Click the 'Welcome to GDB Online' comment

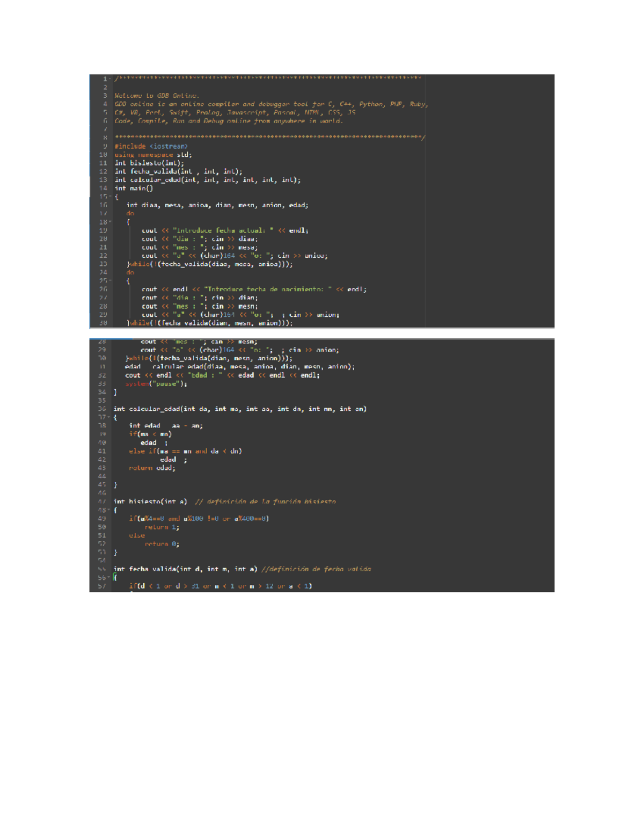click(156, 96)
